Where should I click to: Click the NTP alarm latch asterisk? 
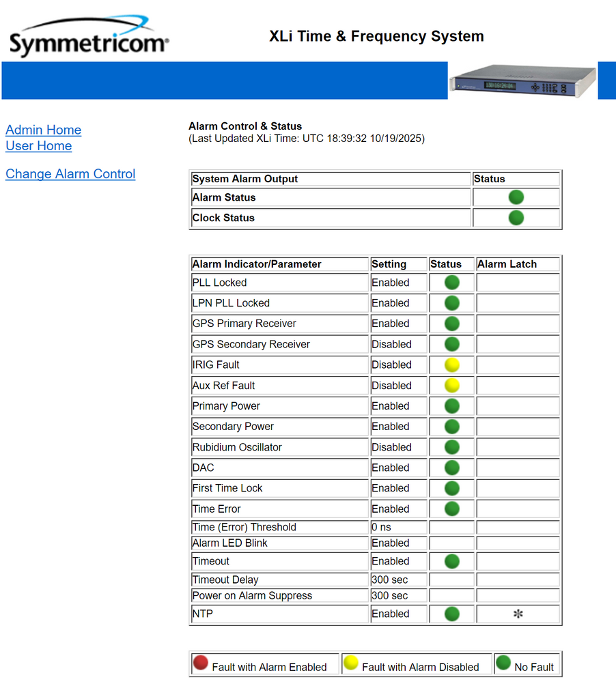[x=518, y=614]
